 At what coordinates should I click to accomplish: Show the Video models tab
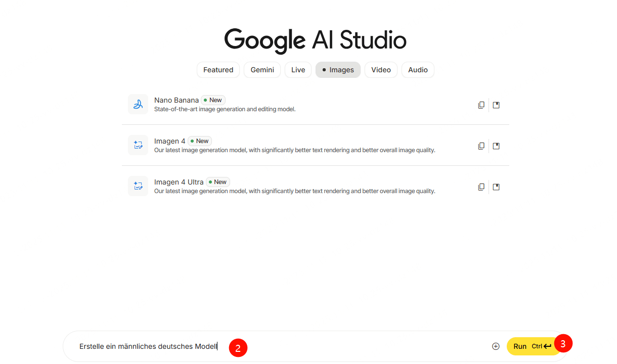[x=381, y=70]
